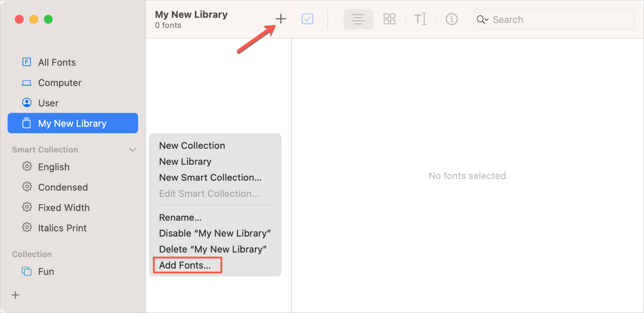The height and width of the screenshot is (313, 644).
Task: Toggle the enable fonts checkbox icon
Action: 307,19
